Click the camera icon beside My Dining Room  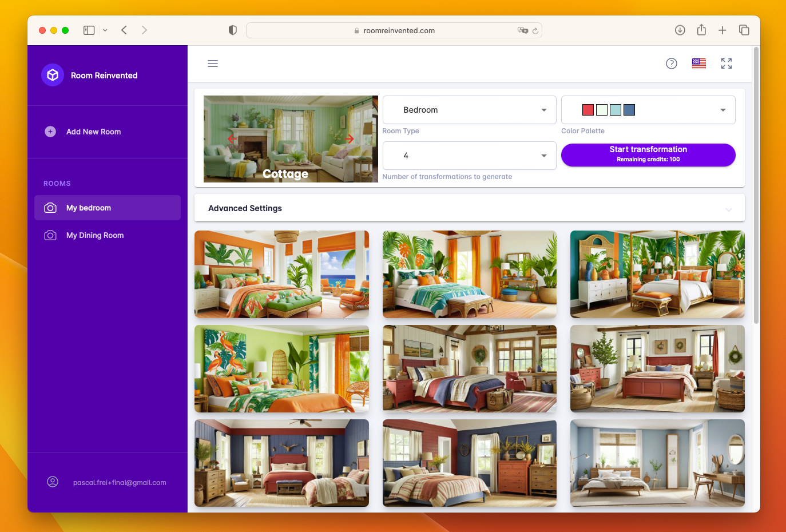coord(50,235)
